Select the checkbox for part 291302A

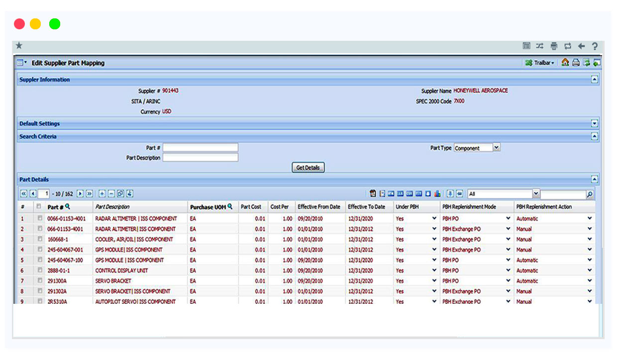tap(40, 291)
